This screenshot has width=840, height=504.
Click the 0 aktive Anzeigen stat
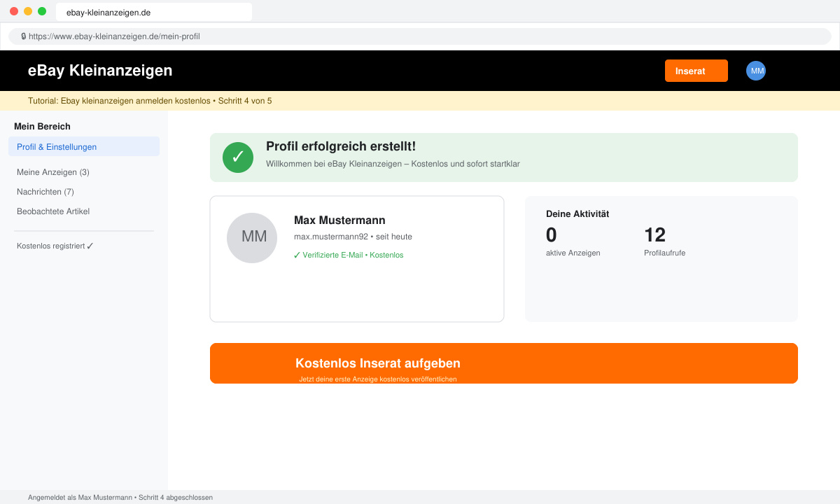coord(573,241)
